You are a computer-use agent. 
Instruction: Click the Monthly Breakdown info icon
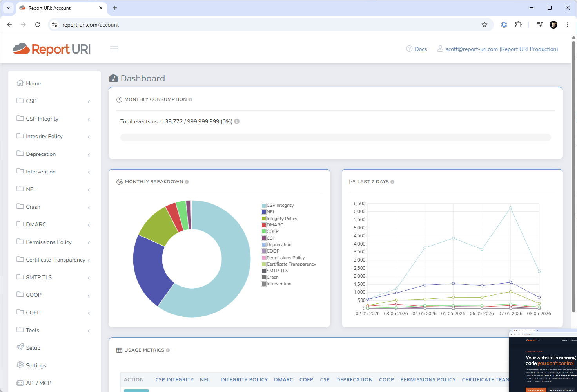pos(187,182)
